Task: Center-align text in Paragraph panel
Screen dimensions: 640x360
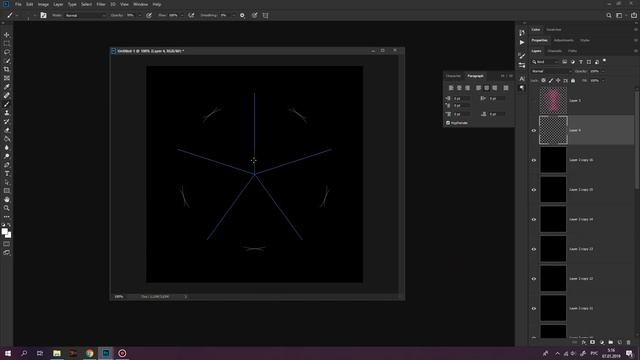Action: (x=459, y=88)
